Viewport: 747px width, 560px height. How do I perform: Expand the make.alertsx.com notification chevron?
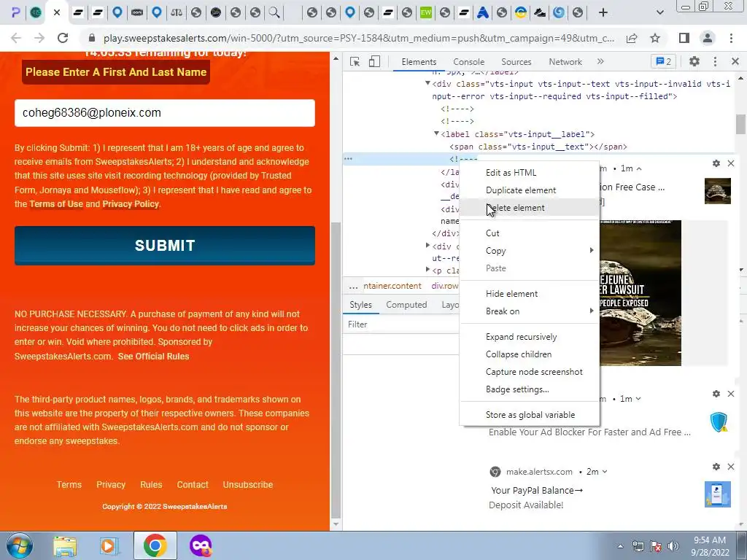tap(605, 472)
